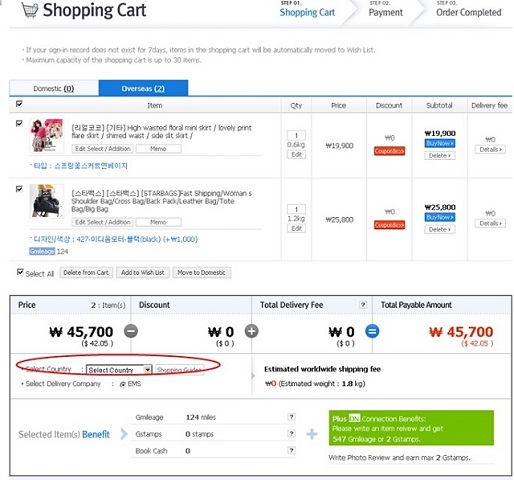Expand delivery fee Details for the bag

(x=490, y=223)
